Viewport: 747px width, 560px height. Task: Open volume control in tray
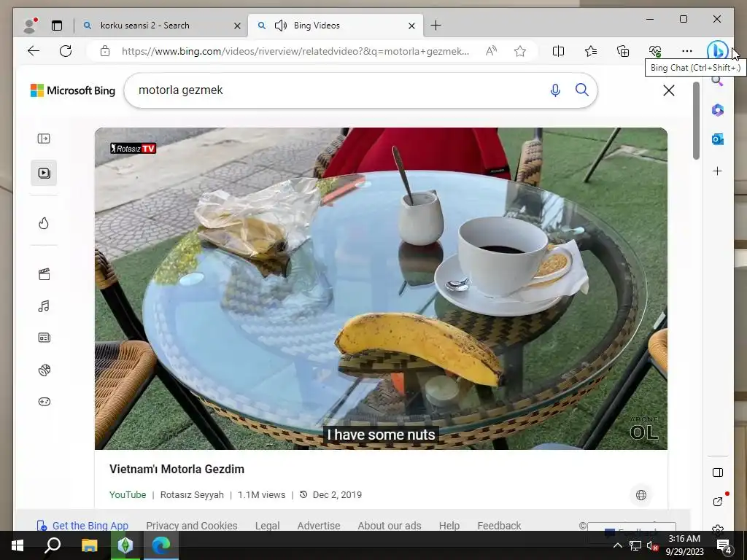pyautogui.click(x=651, y=546)
